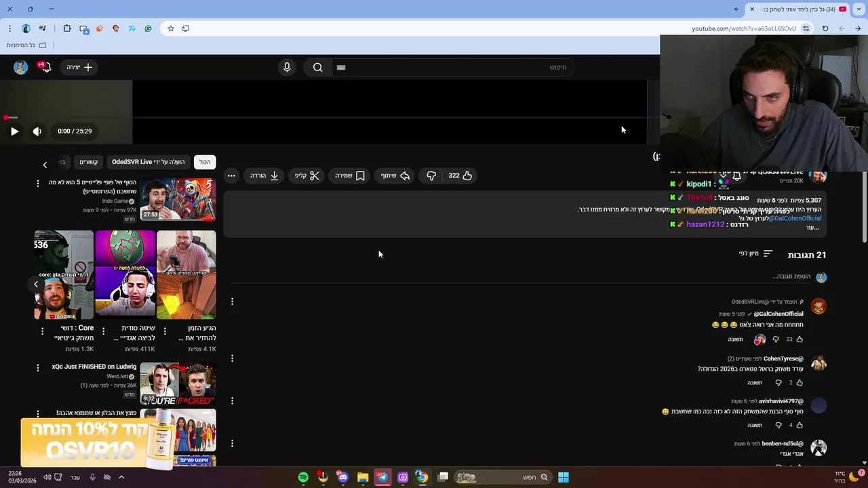The height and width of the screenshot is (488, 868).
Task: Focus the YouTube search field
Action: tap(453, 67)
